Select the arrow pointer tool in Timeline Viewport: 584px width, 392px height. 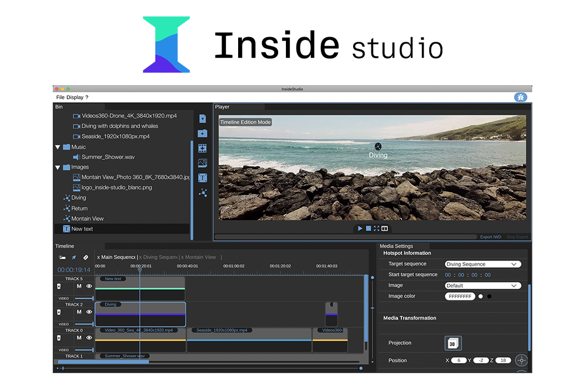[74, 257]
